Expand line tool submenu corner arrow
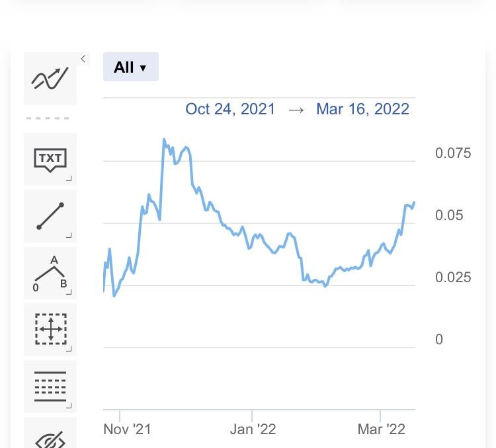Viewport: 496px width, 448px height. (x=69, y=235)
